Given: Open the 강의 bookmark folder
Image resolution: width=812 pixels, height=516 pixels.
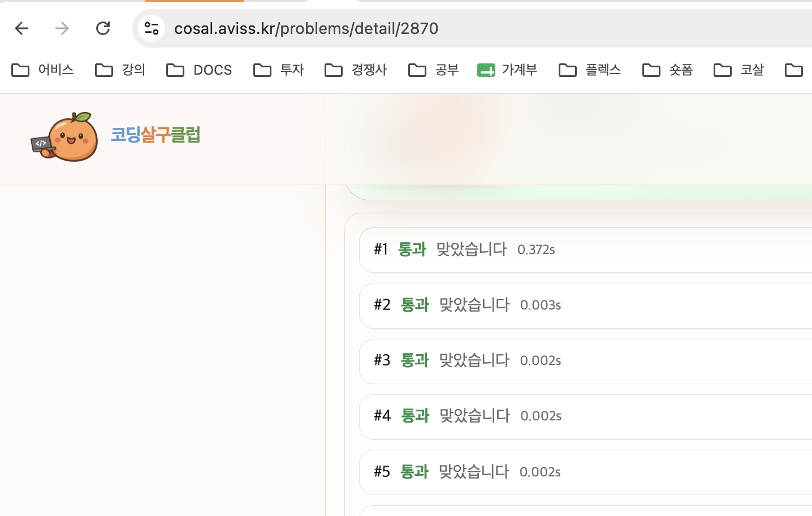Looking at the screenshot, I should pos(120,70).
